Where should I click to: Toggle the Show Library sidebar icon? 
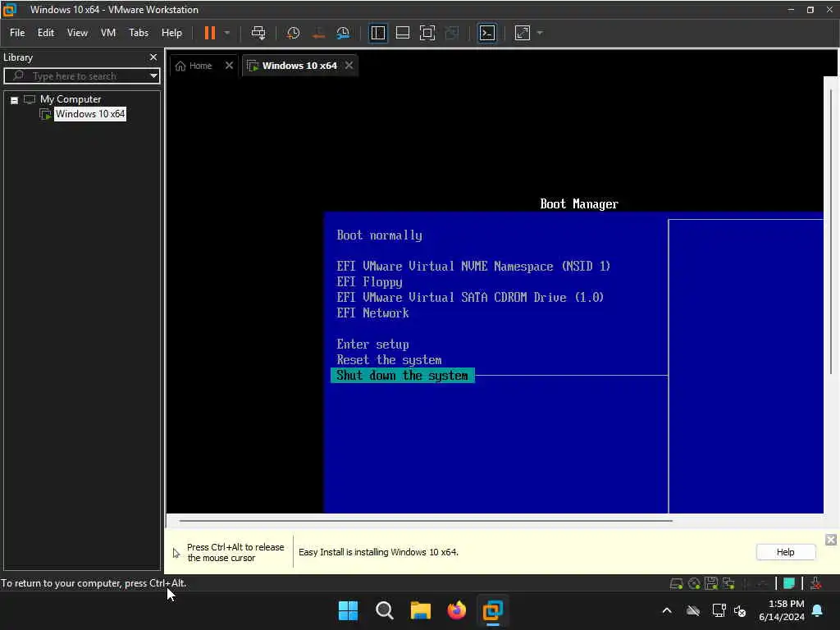point(377,33)
